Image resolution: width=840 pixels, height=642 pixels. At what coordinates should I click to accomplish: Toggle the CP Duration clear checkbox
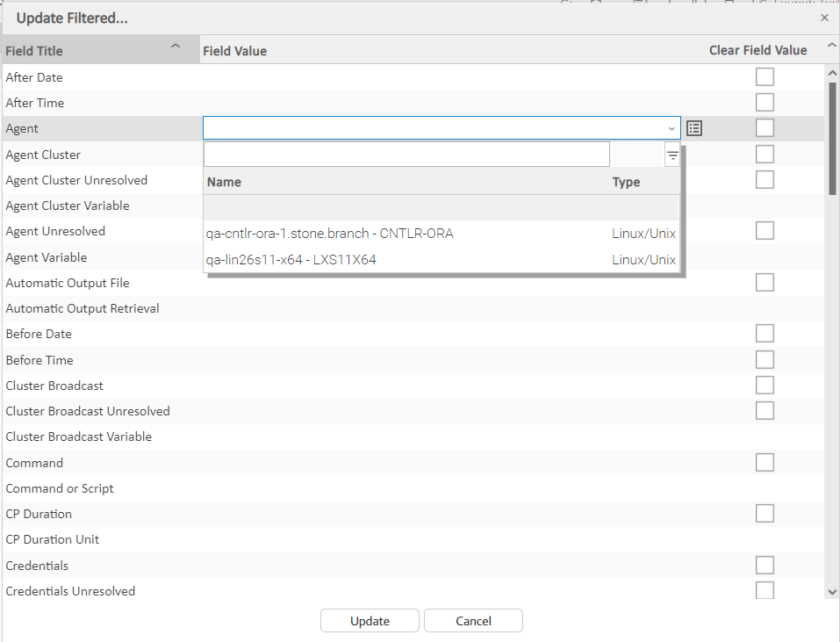coord(765,514)
